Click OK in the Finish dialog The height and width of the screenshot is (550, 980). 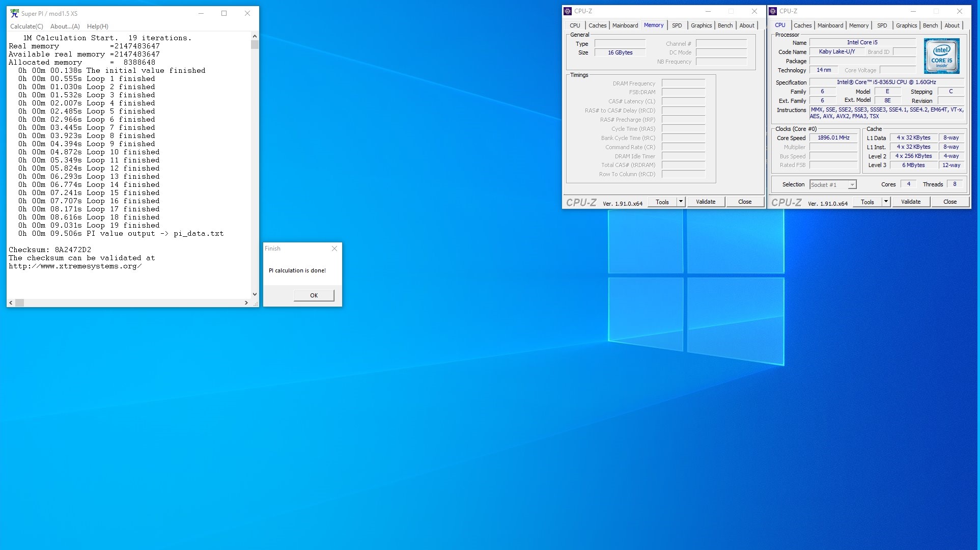point(314,295)
